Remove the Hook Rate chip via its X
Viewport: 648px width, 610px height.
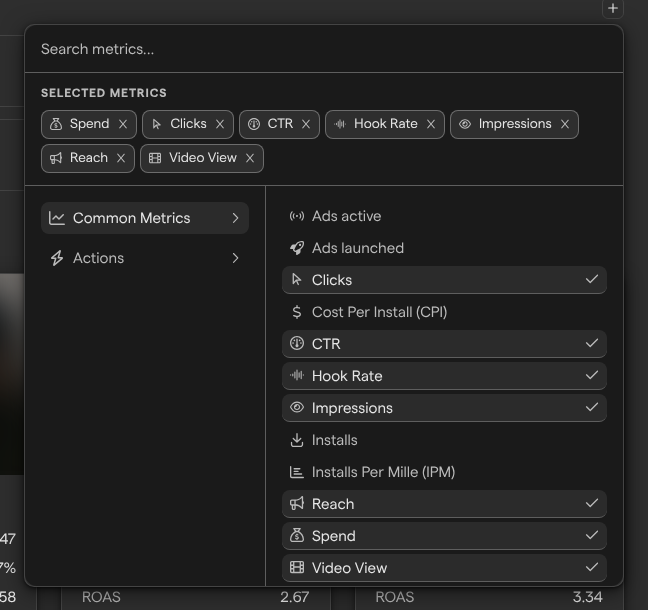pos(431,124)
